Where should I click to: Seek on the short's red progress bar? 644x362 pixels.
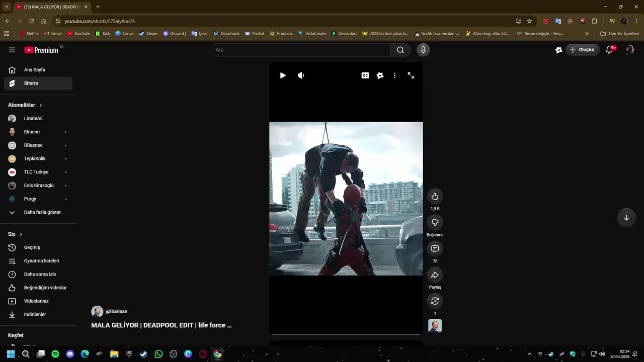[x=346, y=334]
